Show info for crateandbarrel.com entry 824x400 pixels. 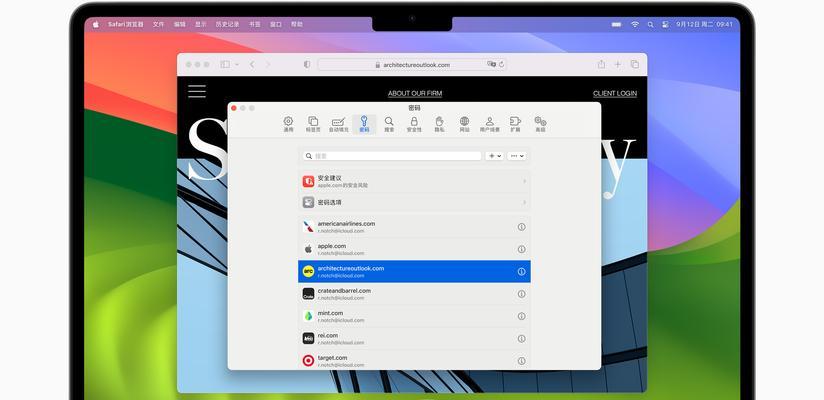point(521,294)
